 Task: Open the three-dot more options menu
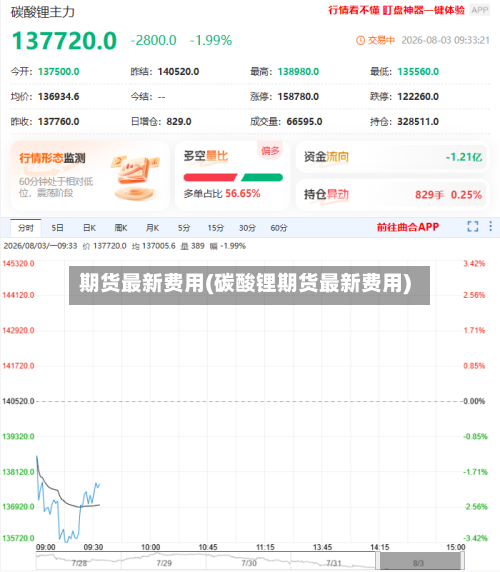coord(491,226)
